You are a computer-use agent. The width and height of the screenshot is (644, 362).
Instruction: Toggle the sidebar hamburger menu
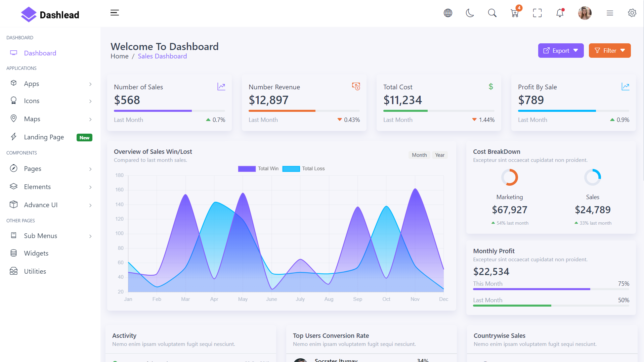pos(115,13)
